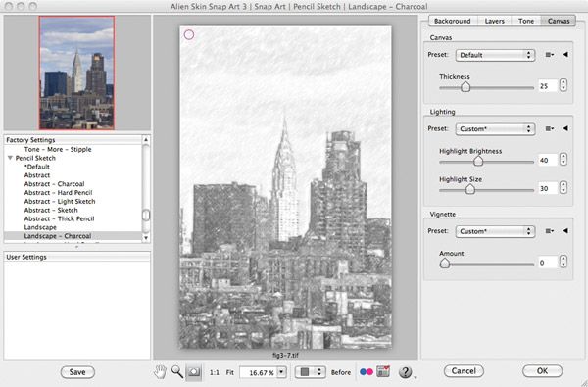The image size is (588, 387).
Task: Click the Save button
Action: [77, 372]
